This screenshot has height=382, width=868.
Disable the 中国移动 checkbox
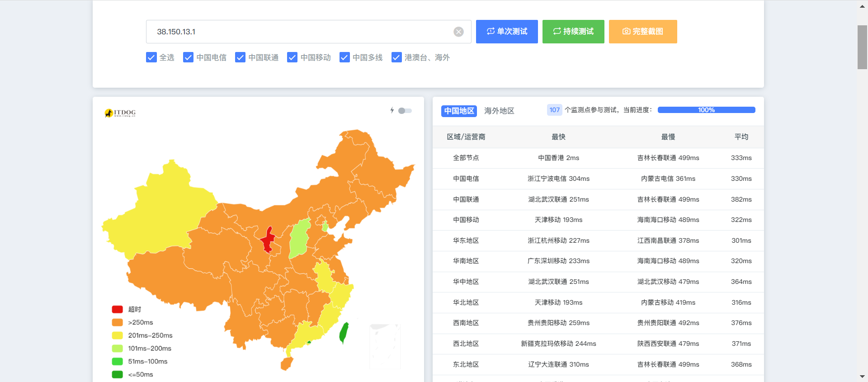pyautogui.click(x=292, y=57)
